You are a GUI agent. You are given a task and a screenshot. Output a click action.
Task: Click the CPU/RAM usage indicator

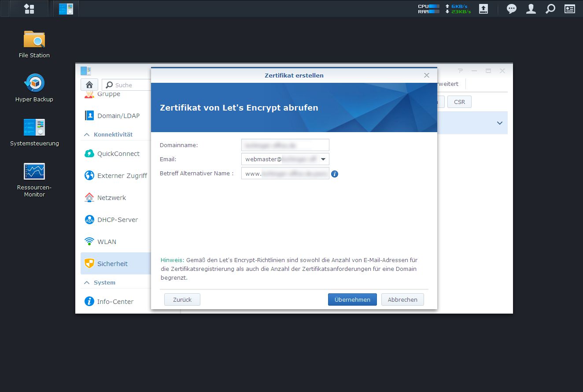[428, 9]
